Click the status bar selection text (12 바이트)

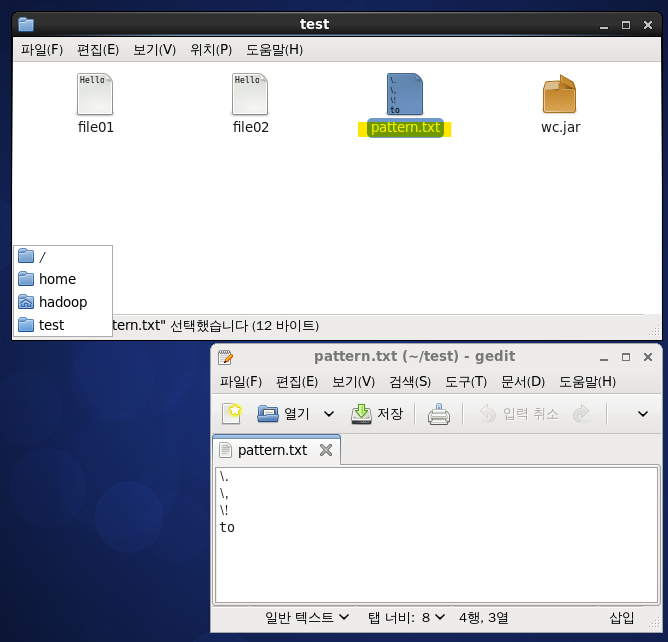tap(216, 326)
